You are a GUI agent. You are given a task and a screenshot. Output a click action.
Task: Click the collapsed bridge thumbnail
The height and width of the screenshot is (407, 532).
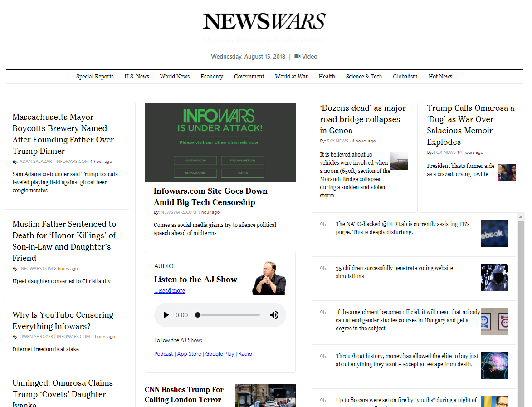click(x=399, y=161)
